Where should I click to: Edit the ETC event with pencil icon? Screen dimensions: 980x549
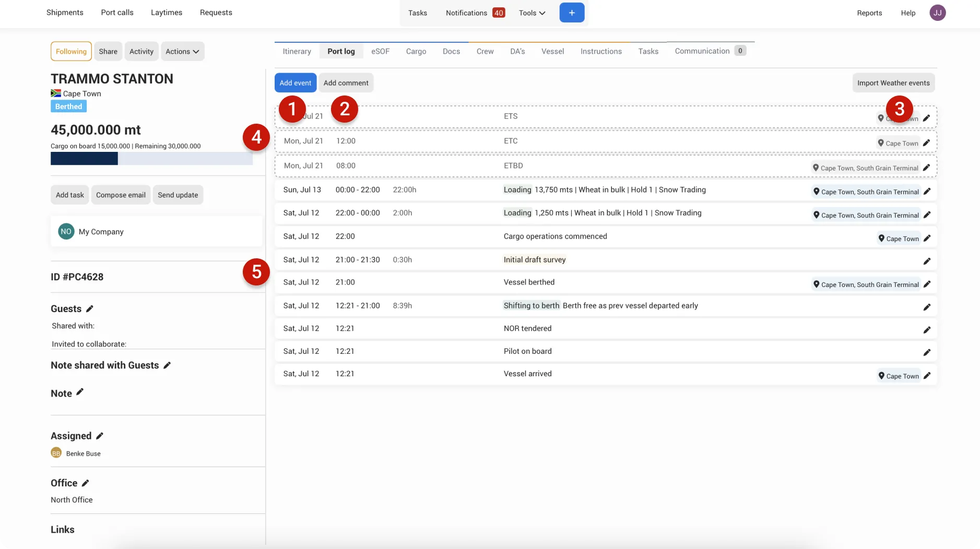(926, 143)
